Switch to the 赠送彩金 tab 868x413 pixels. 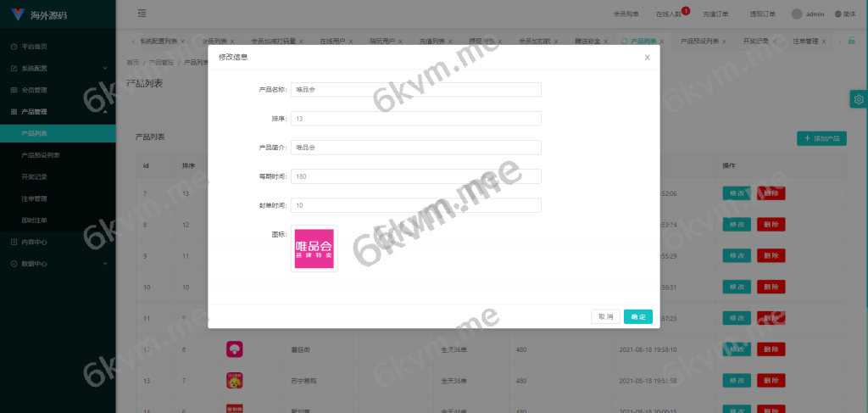click(588, 41)
